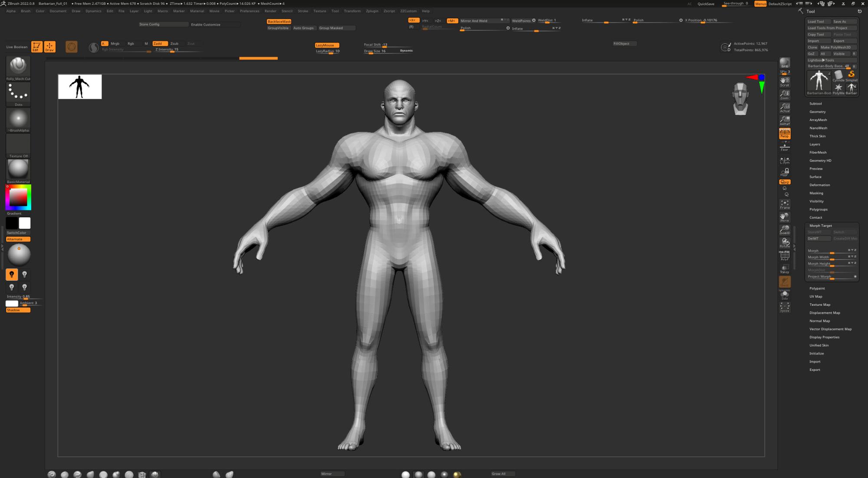868x478 pixels.
Task: Toggle Persp perspective view
Action: (x=785, y=134)
